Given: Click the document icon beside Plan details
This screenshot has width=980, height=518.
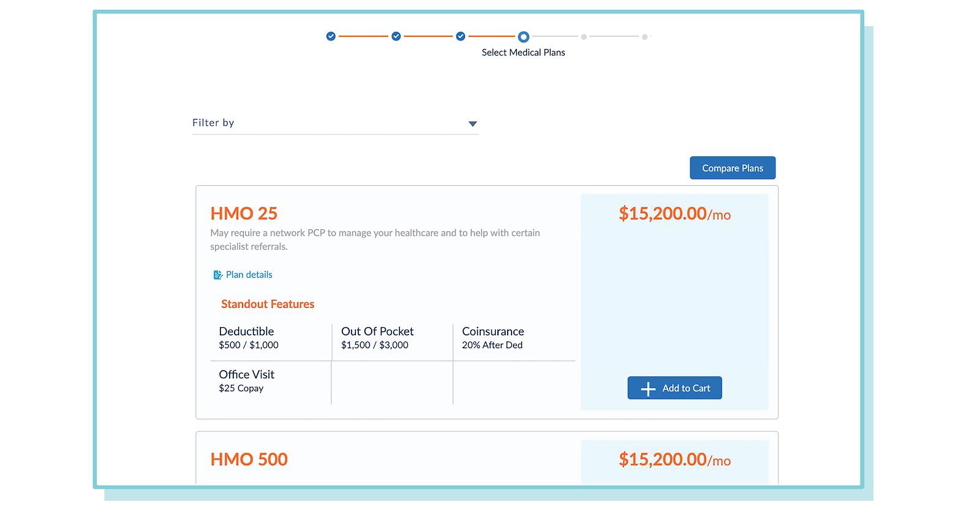Looking at the screenshot, I should coord(218,275).
